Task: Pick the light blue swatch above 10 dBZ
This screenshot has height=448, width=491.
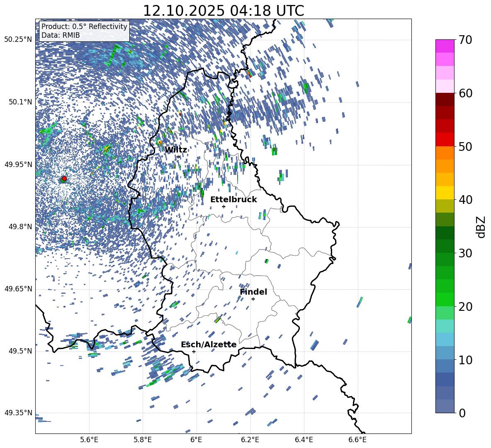Action: pyautogui.click(x=445, y=339)
